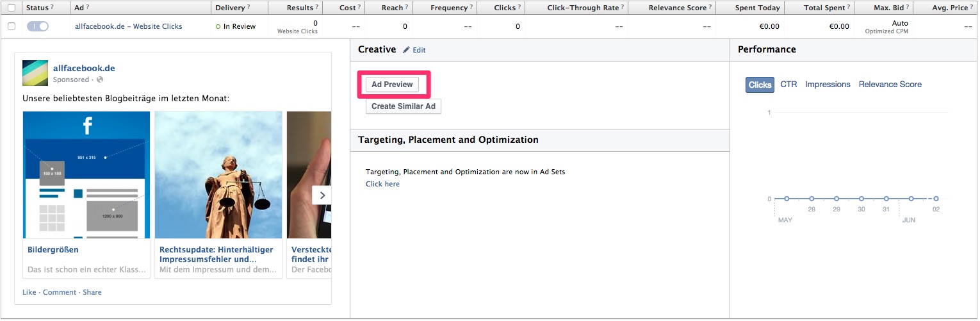The height and width of the screenshot is (321, 980).
Task: Sort by the Cost column header
Action: tap(344, 8)
